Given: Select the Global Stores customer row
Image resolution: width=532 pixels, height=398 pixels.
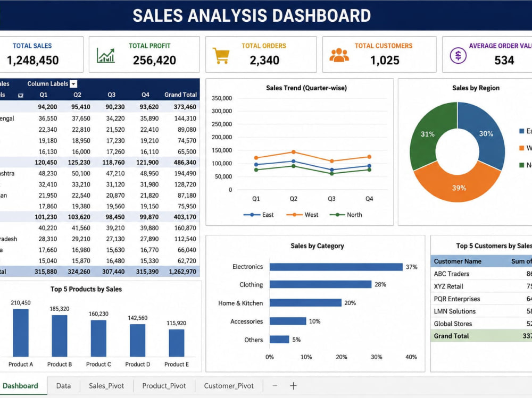Looking at the screenshot, I should tap(481, 324).
